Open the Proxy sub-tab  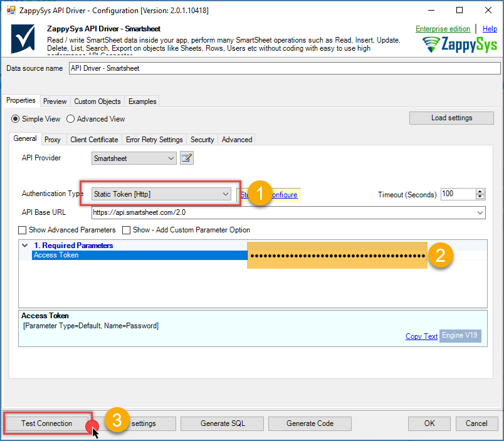tap(53, 140)
